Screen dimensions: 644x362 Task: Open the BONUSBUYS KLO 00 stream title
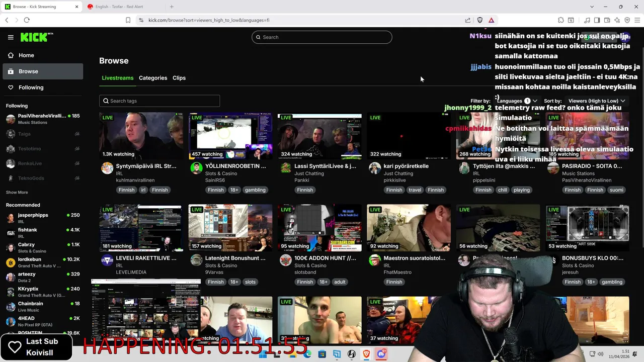[593, 258]
